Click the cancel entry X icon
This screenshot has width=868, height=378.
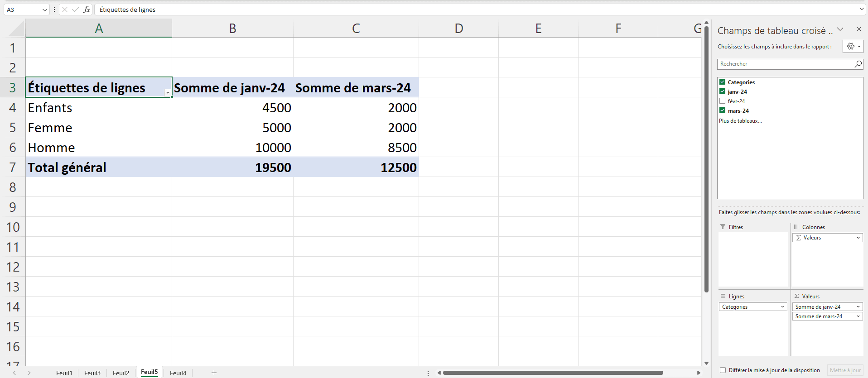pos(65,10)
